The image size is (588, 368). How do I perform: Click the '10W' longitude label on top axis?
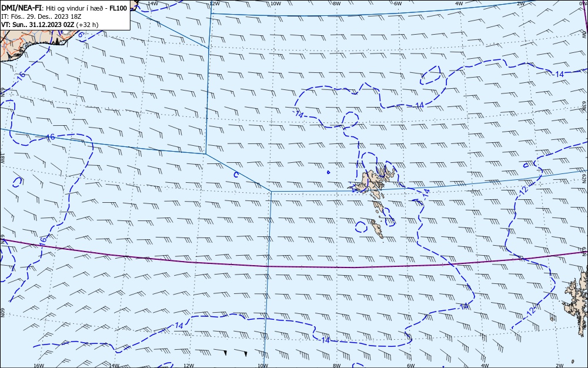(x=276, y=4)
